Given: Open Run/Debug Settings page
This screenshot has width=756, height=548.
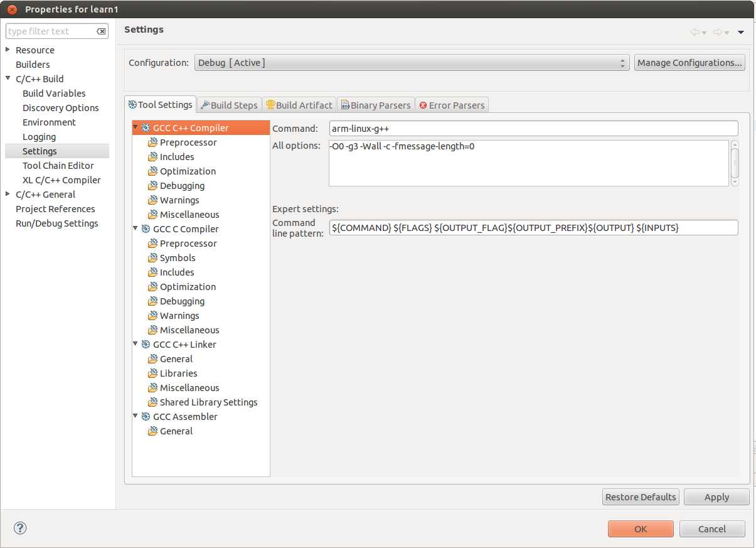Looking at the screenshot, I should tap(57, 223).
